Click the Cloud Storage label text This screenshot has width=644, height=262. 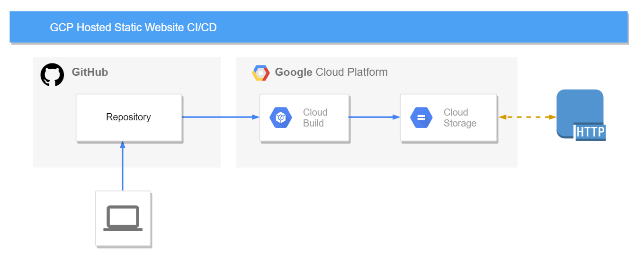coord(460,117)
